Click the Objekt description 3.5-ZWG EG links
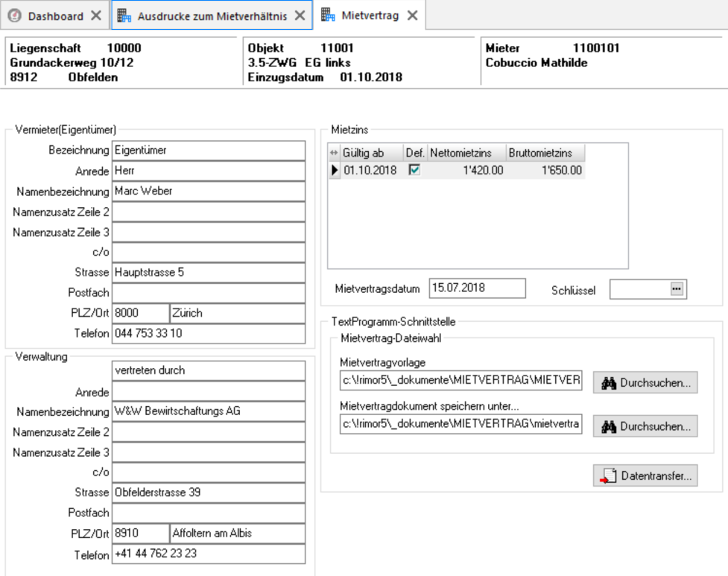The height and width of the screenshot is (576, 728). [x=299, y=63]
